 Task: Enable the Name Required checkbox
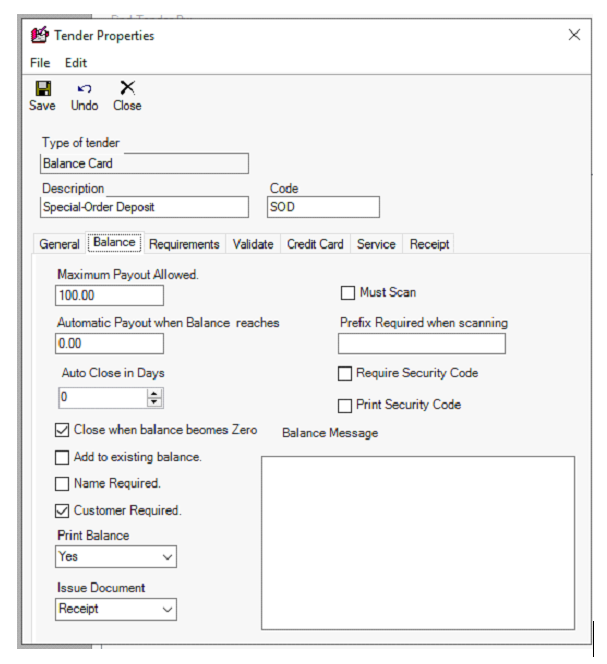pyautogui.click(x=62, y=484)
